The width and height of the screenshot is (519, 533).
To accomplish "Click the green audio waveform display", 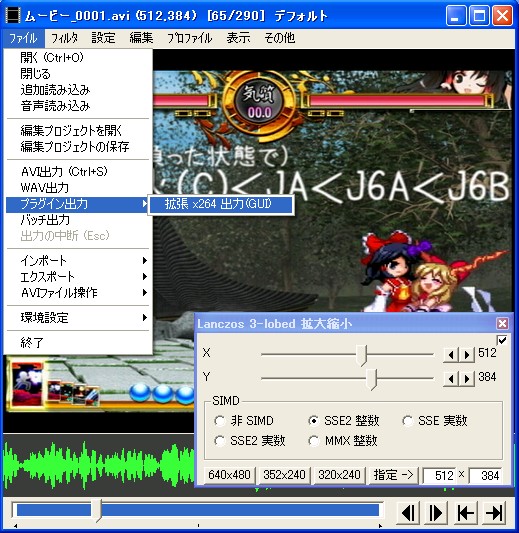I will (x=99, y=465).
